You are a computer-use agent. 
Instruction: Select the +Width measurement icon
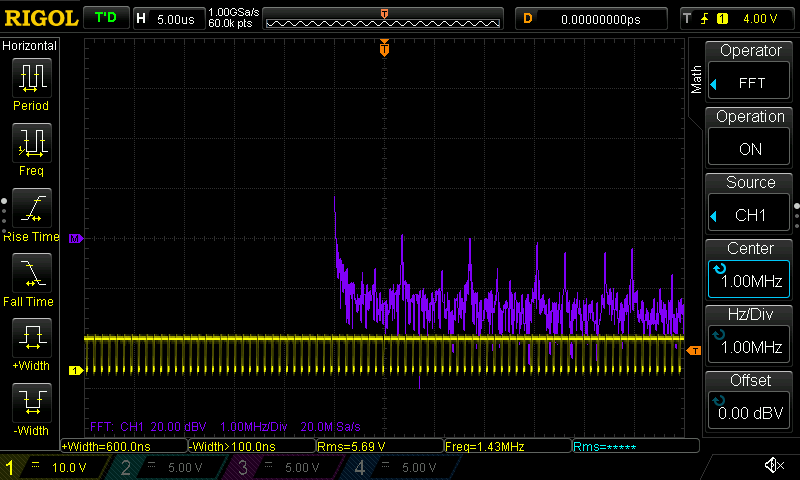(31, 339)
